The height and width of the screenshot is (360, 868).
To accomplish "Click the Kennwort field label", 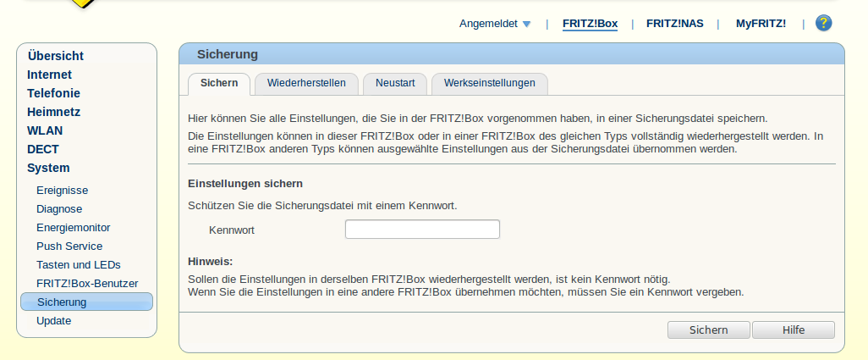I will [x=232, y=230].
